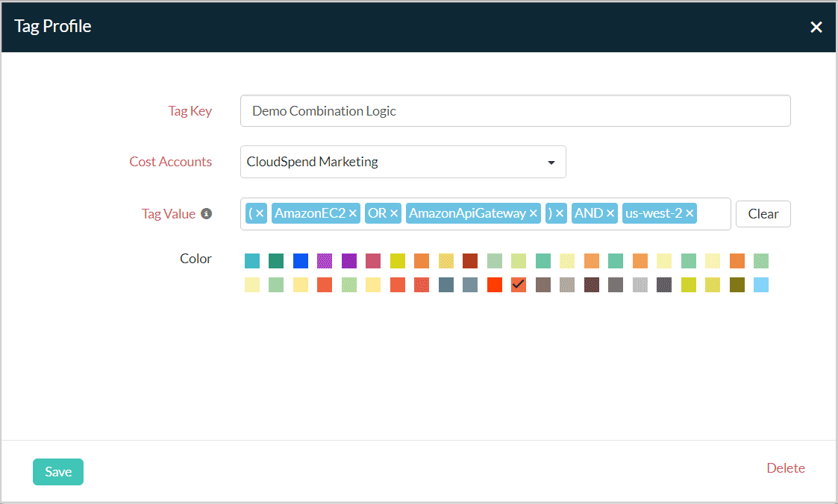Remove the OR operator chip
Viewport: 838px width, 504px height.
[x=394, y=214]
